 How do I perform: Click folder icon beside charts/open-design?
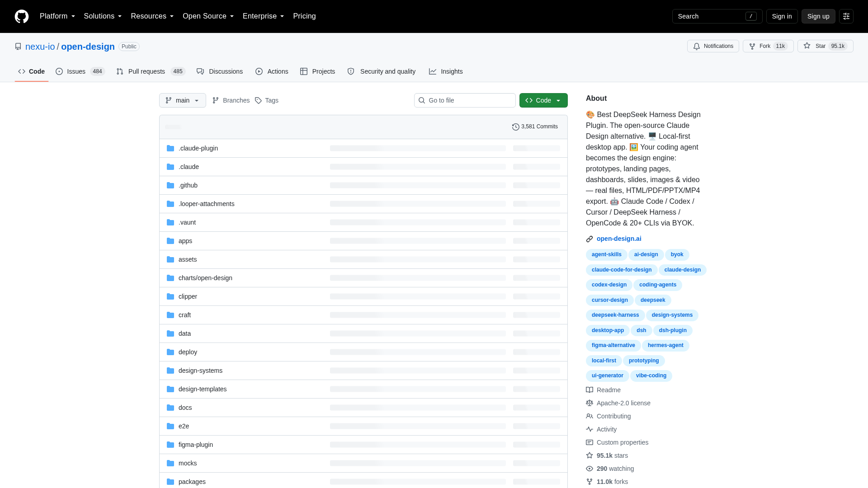(x=170, y=278)
